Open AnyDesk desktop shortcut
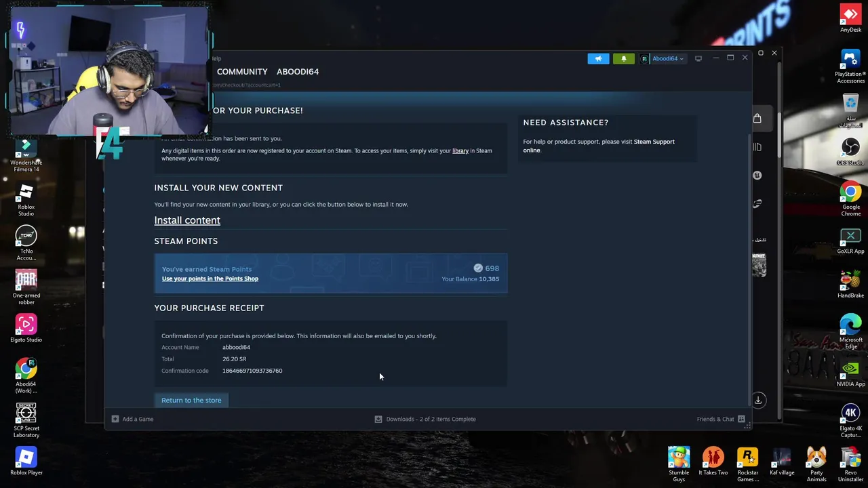 (x=850, y=19)
